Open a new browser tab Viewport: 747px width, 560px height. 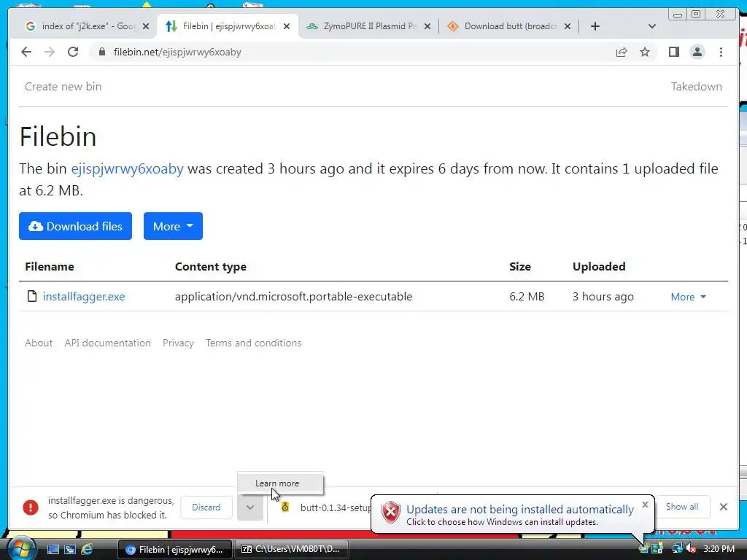click(x=595, y=26)
